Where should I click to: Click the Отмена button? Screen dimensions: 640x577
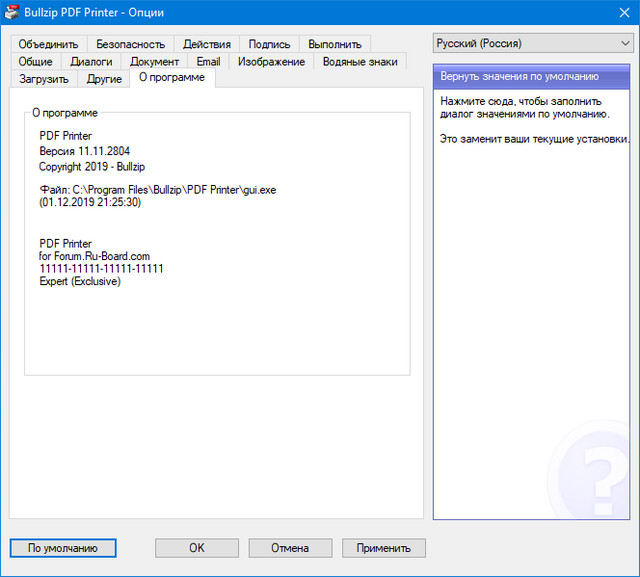pos(289,548)
